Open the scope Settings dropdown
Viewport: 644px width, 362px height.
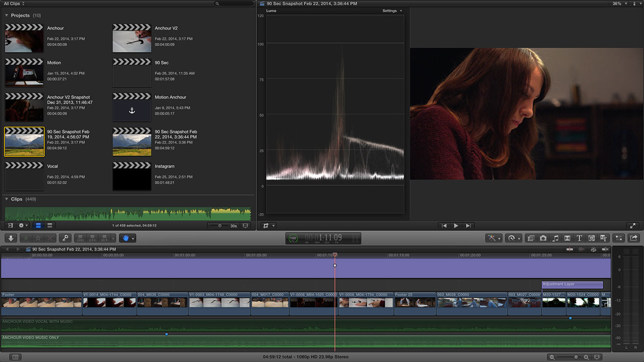tap(392, 11)
